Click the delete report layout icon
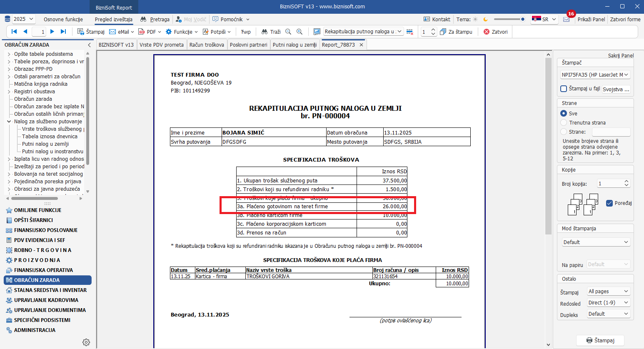 tap(409, 32)
